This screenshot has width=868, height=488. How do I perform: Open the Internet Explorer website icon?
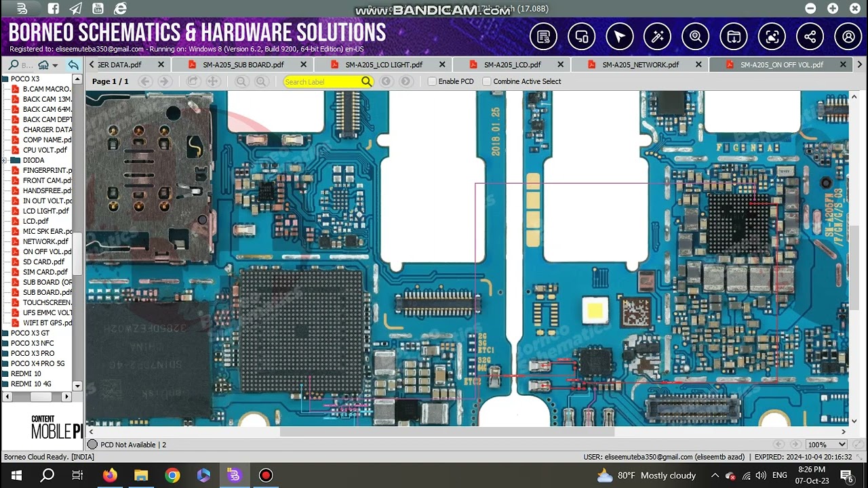click(x=121, y=9)
